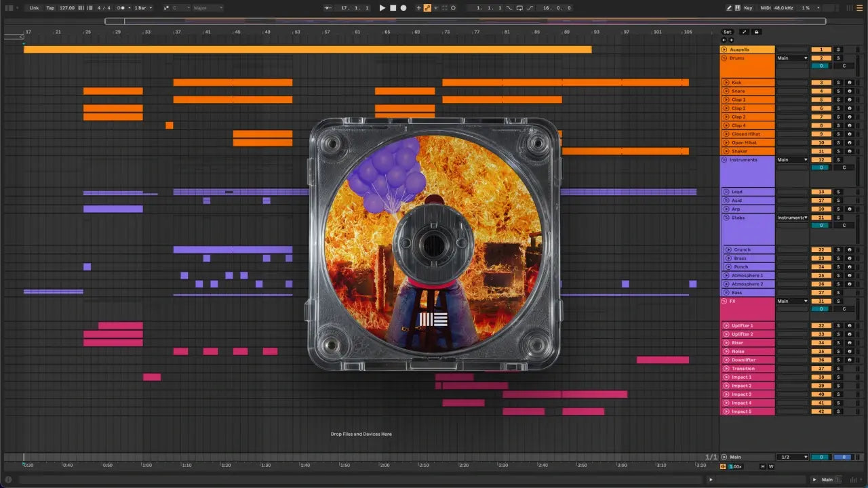Open the 1 Bar quantization dropdown

point(142,8)
